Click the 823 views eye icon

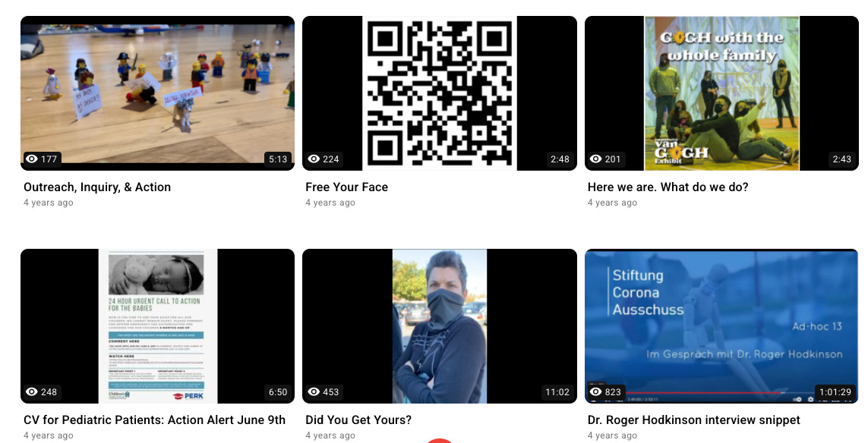pos(595,391)
